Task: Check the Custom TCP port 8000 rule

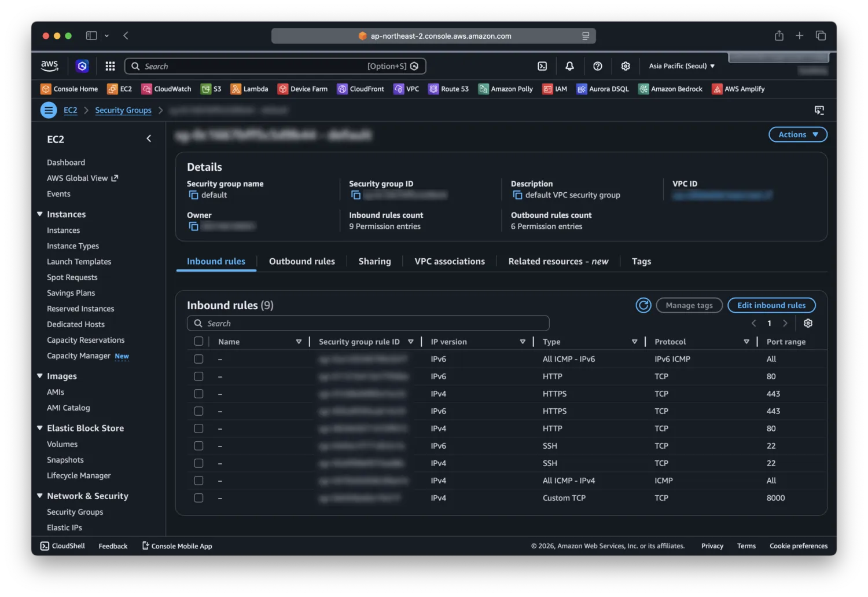Action: pos(198,497)
